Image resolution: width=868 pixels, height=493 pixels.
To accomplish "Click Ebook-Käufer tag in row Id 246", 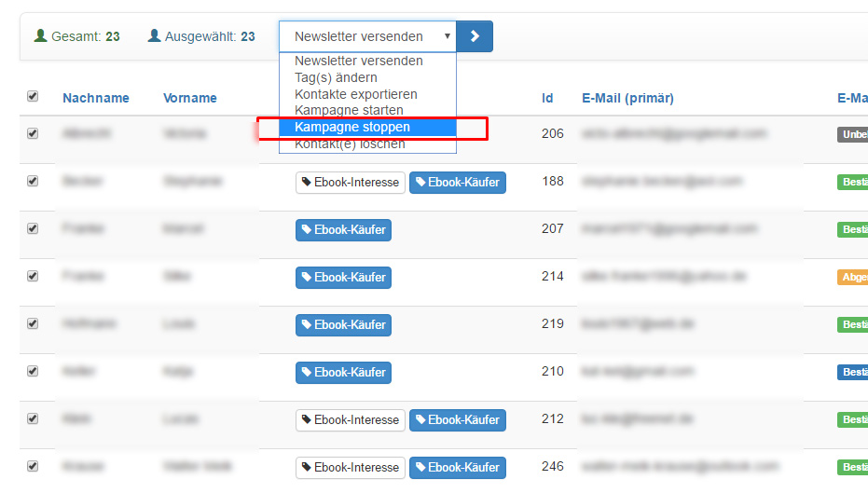I will [x=457, y=467].
